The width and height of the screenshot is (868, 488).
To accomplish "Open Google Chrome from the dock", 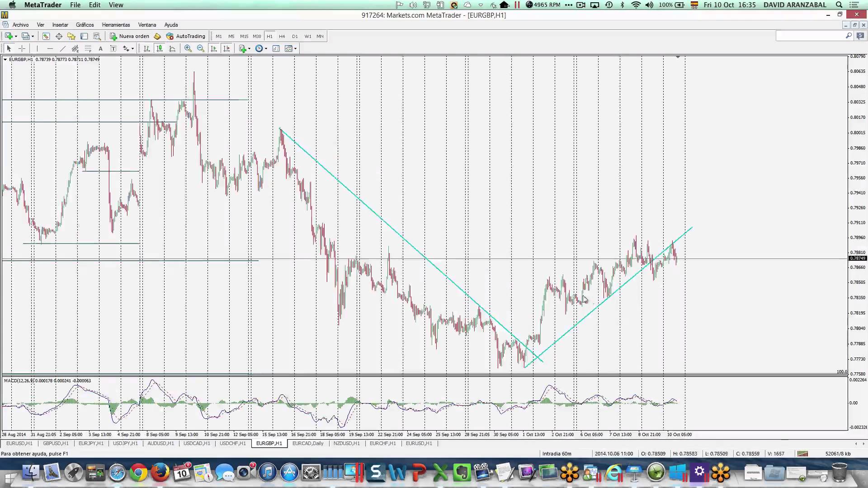I will pos(138,473).
